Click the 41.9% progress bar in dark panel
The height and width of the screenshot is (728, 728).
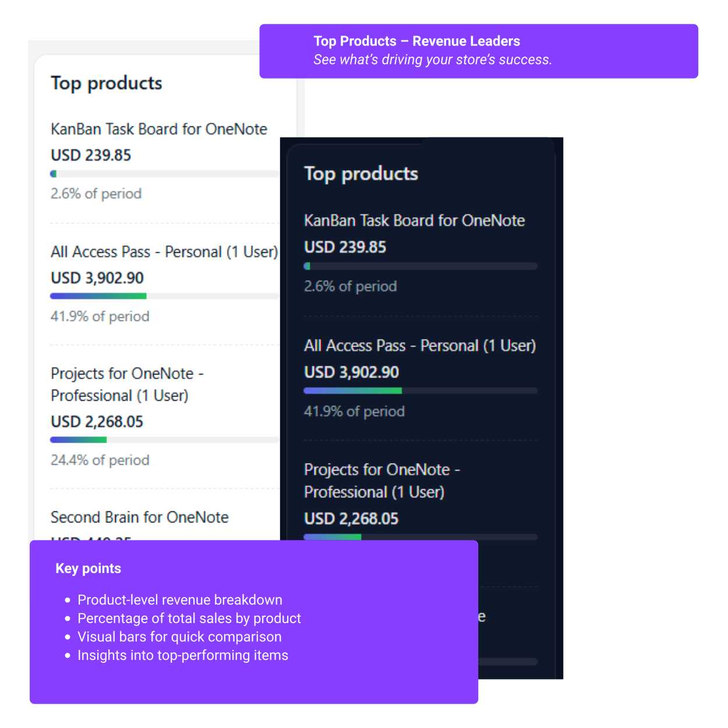(x=420, y=391)
